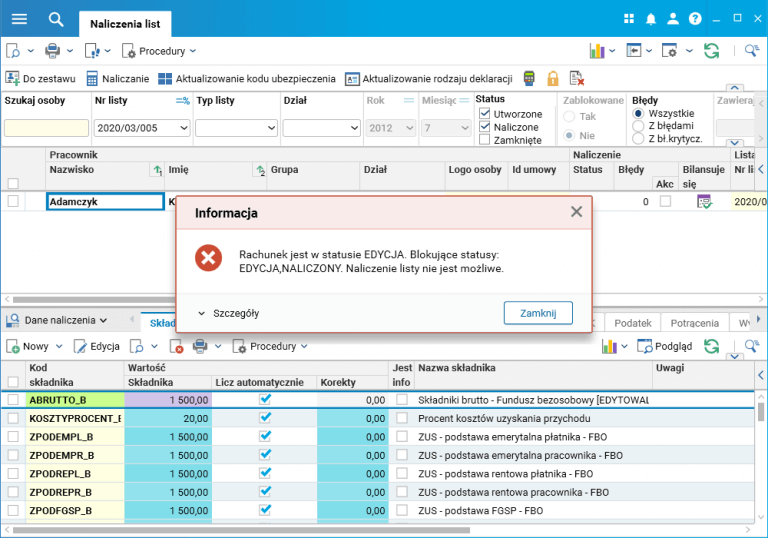Viewport: 768px width, 538px height.
Task: Select the Z błędami radio button
Action: pos(638,126)
